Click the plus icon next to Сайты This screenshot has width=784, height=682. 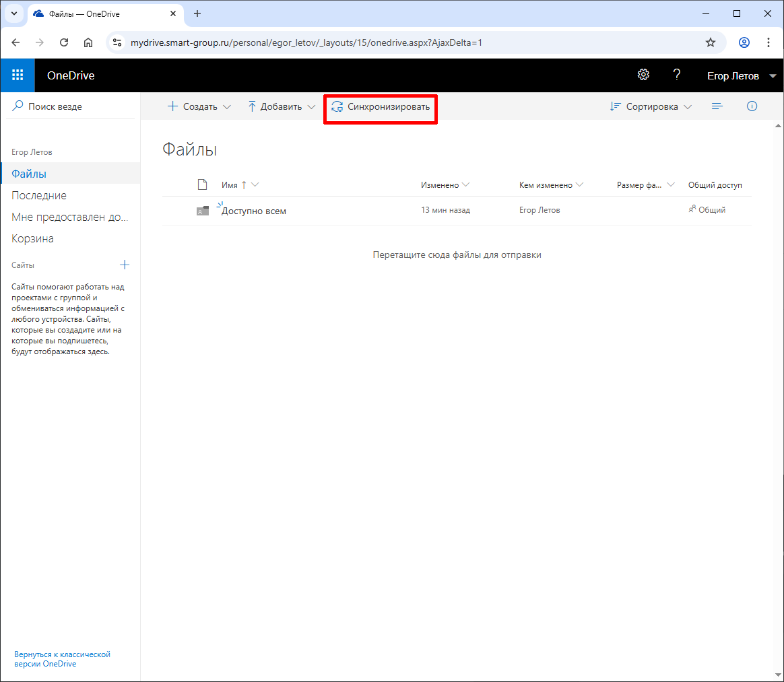[125, 265]
